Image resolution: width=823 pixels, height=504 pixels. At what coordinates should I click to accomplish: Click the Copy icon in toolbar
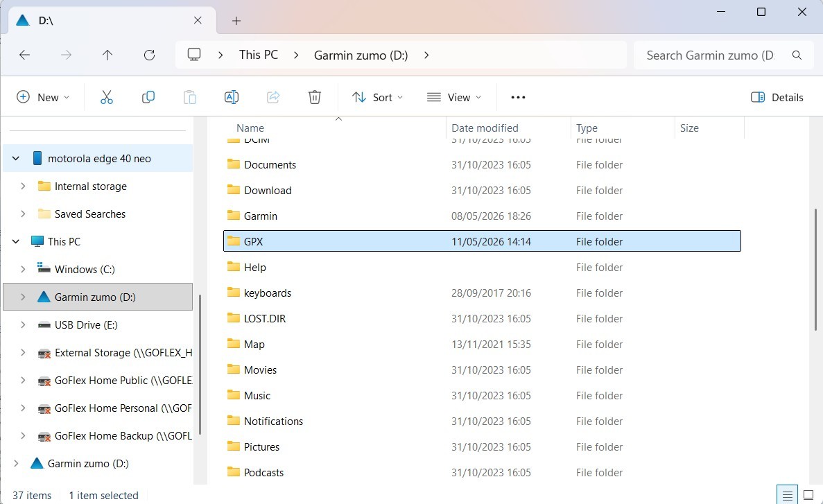point(148,97)
